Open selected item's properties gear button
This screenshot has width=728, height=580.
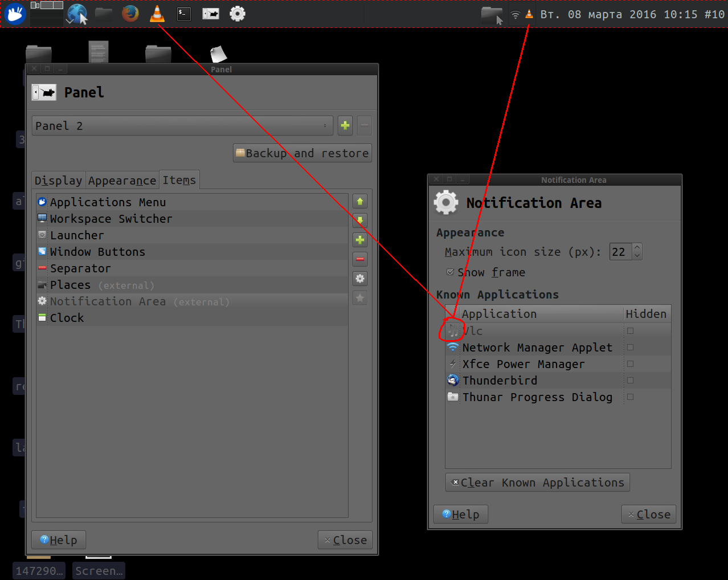click(x=360, y=279)
